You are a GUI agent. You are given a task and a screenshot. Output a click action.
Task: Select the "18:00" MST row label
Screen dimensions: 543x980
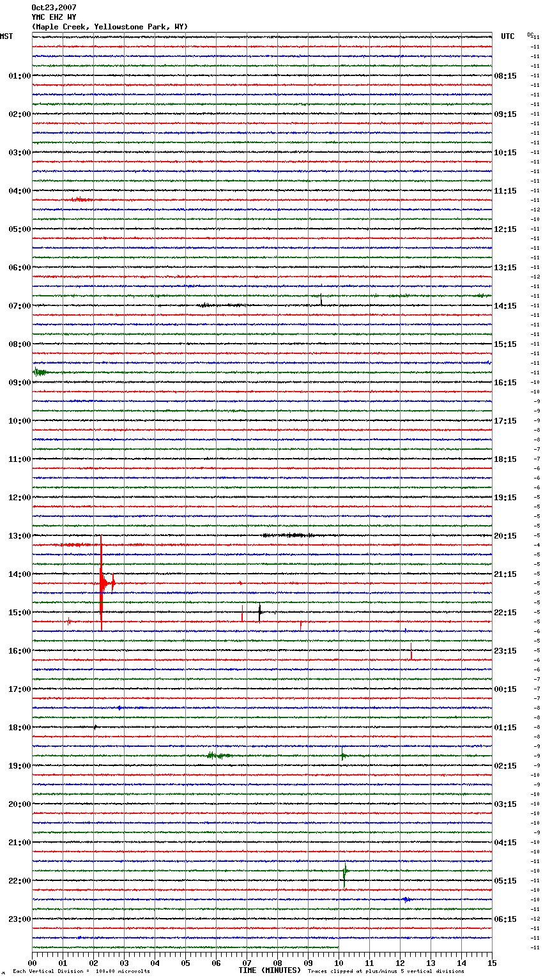tap(20, 728)
